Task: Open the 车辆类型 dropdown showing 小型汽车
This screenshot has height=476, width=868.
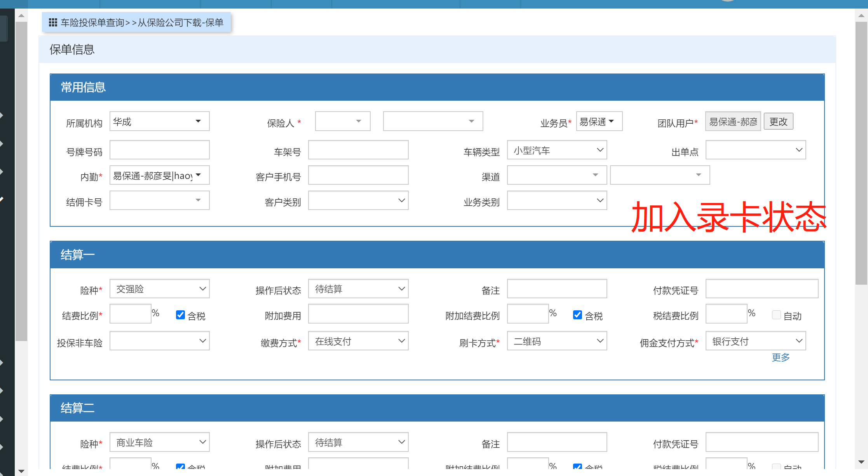Action: (x=556, y=150)
